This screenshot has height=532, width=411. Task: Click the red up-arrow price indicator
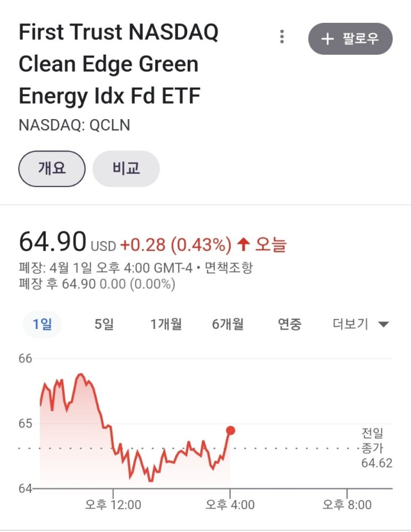point(244,244)
